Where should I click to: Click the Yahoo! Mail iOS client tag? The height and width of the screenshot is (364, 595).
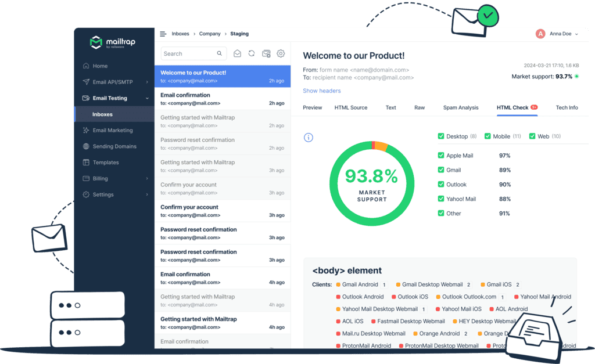(x=458, y=309)
